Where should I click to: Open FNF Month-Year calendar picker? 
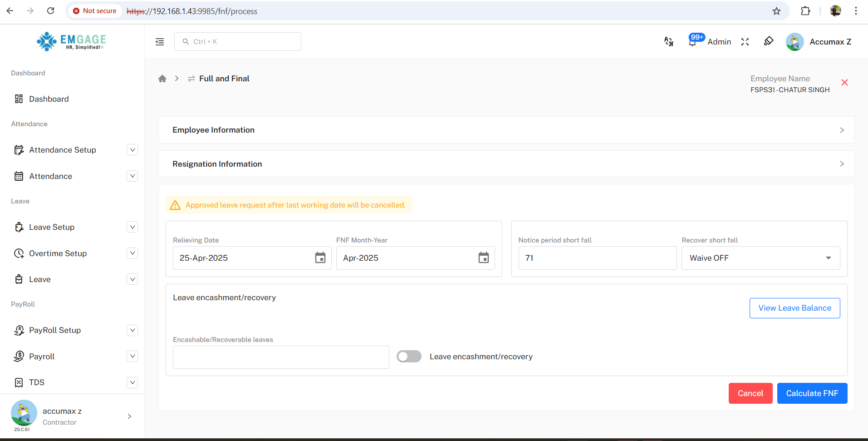(484, 258)
